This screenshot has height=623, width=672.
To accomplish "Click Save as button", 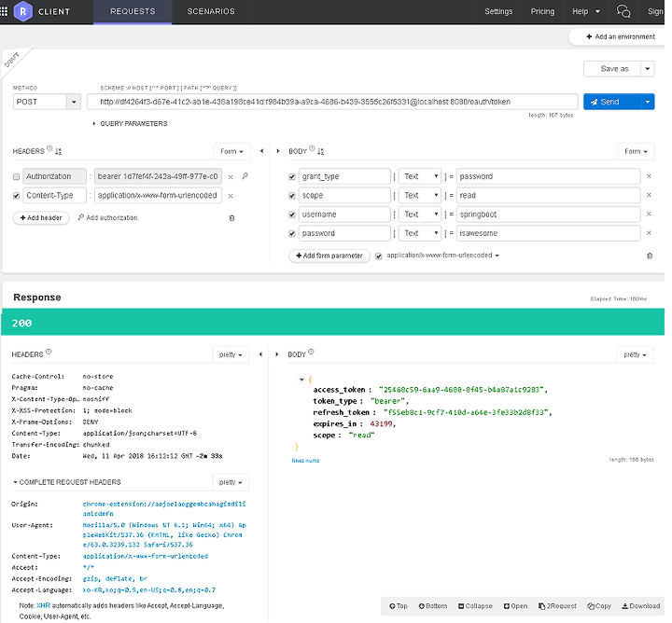I will [612, 69].
